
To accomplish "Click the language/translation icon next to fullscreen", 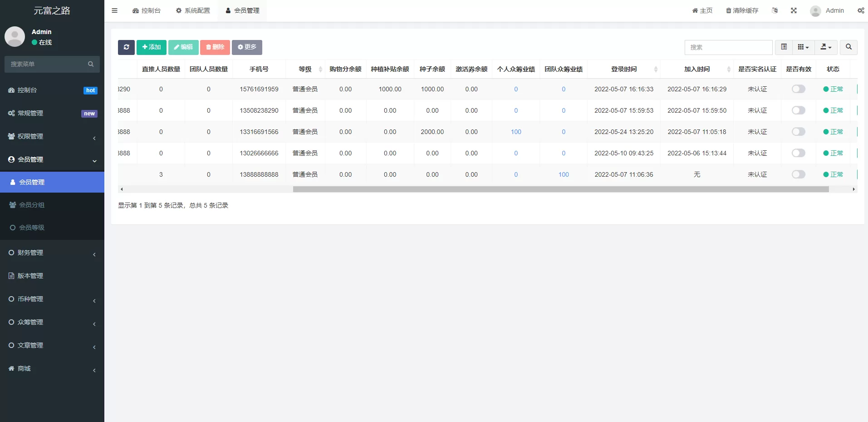I will pyautogui.click(x=775, y=10).
